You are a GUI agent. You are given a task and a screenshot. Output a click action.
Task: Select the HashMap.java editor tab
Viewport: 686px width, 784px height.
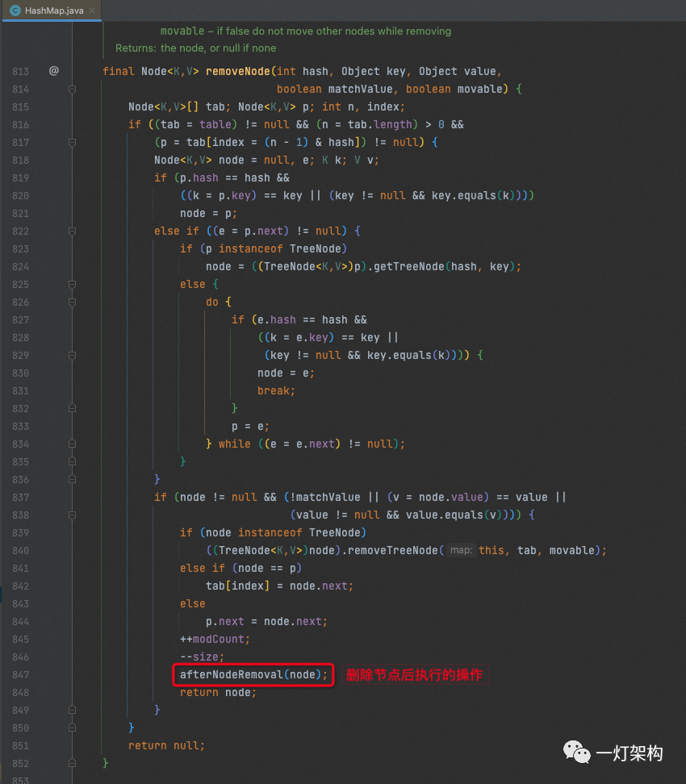52,10
